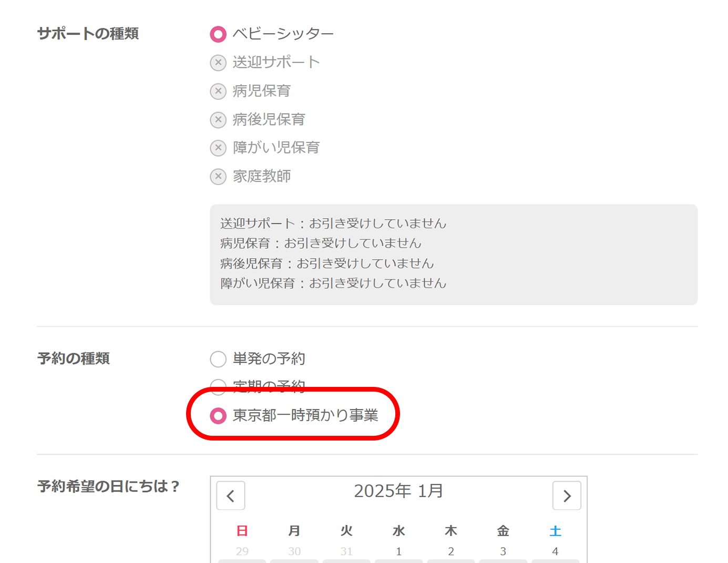Go to previous month in calendar
The height and width of the screenshot is (563, 728).
pos(231,496)
